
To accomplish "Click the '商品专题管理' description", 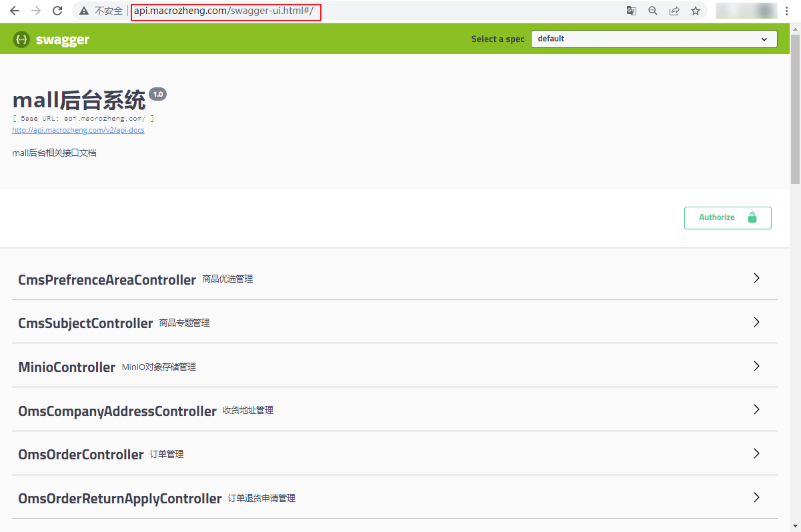I will click(x=185, y=323).
